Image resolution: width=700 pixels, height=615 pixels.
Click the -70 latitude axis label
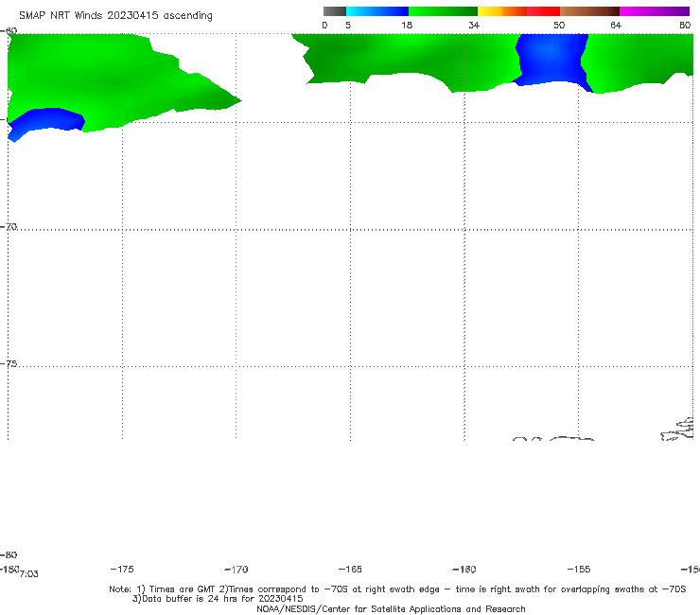click(9, 226)
